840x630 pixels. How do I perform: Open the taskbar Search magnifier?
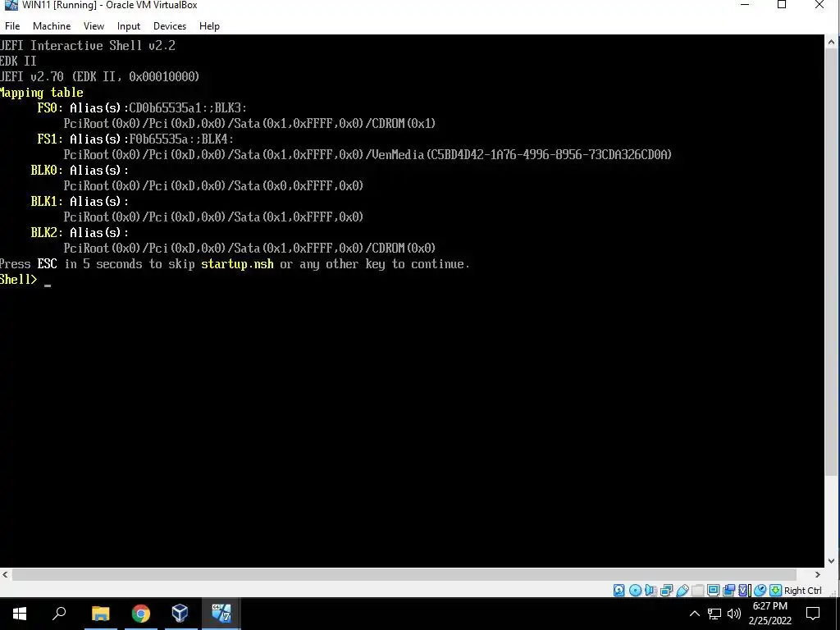coord(59,614)
